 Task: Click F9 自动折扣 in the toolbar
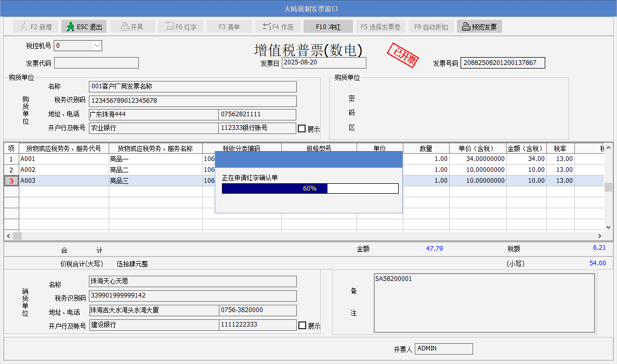coord(431,26)
